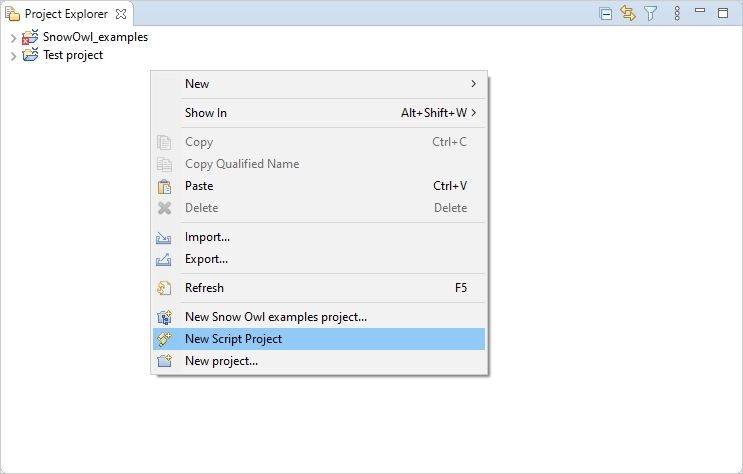Expand the Test project tree node
The width and height of the screenshot is (743, 474).
point(13,55)
